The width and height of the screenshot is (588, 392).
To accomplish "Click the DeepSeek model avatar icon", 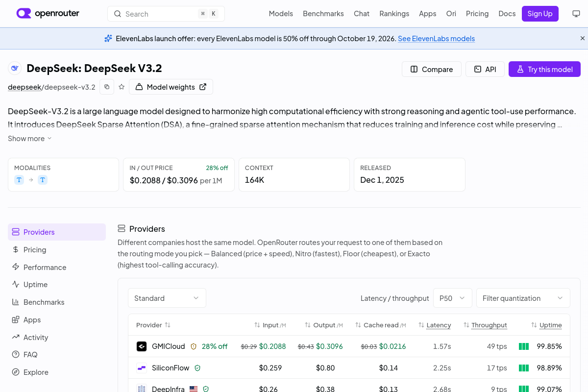I will point(15,68).
